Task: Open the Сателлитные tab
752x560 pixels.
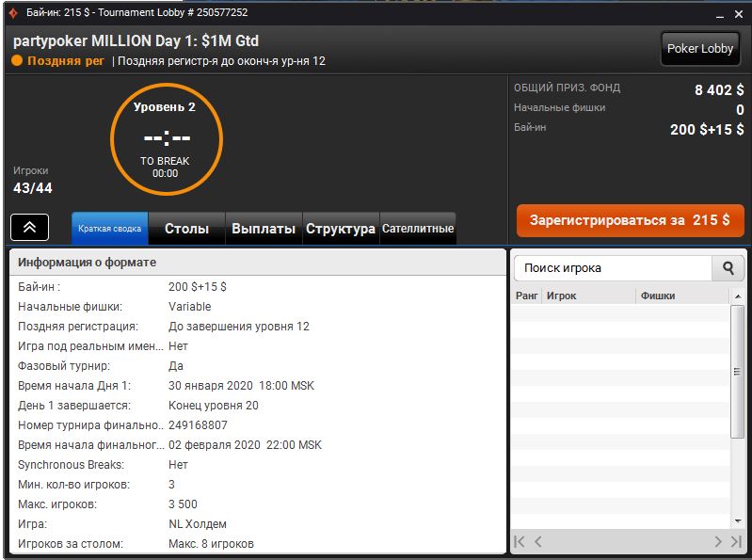Action: point(418,228)
